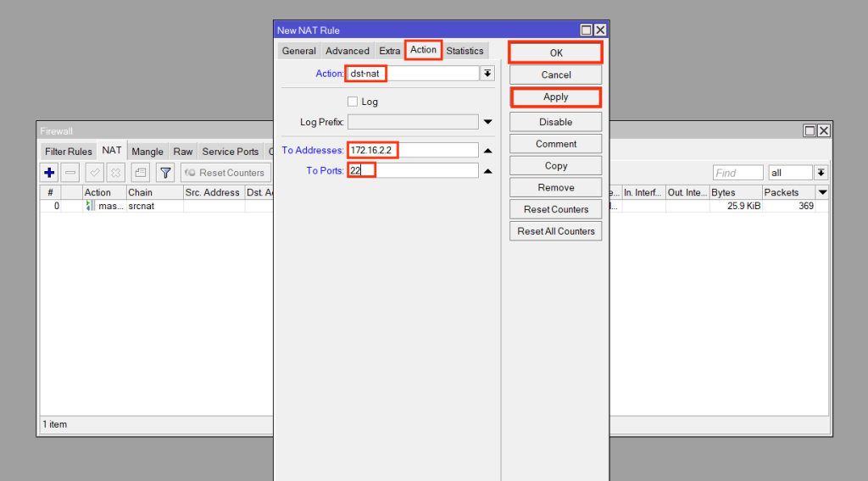
Task: Switch to the Advanced tab
Action: tap(348, 51)
